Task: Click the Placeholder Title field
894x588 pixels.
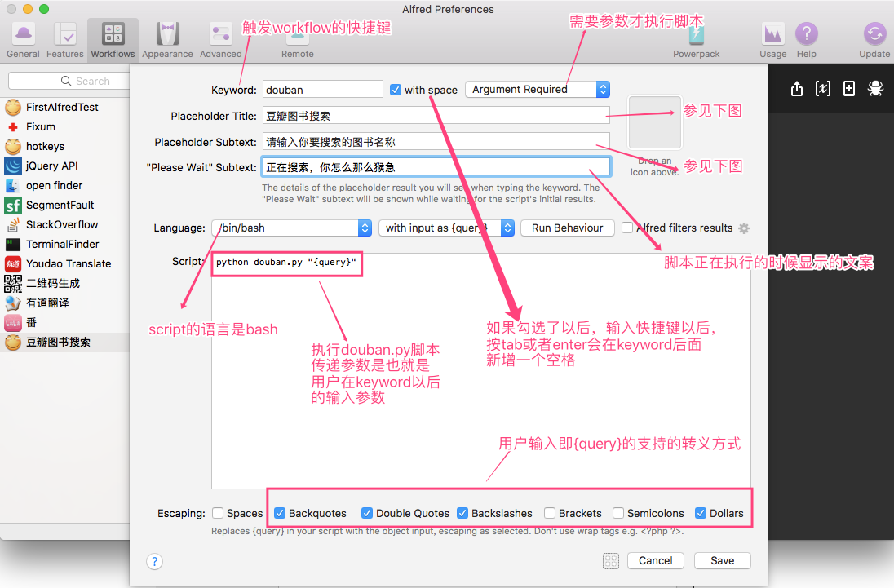Action: pyautogui.click(x=436, y=116)
